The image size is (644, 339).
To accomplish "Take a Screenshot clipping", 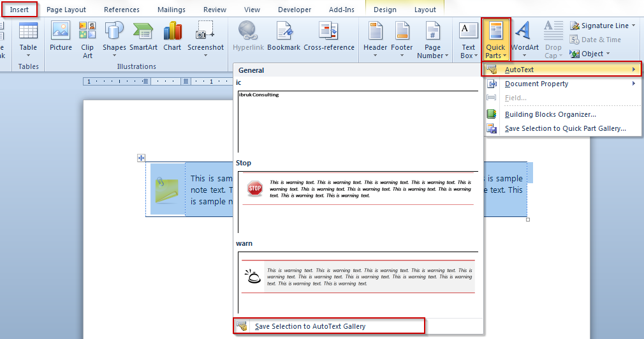I will click(205, 40).
